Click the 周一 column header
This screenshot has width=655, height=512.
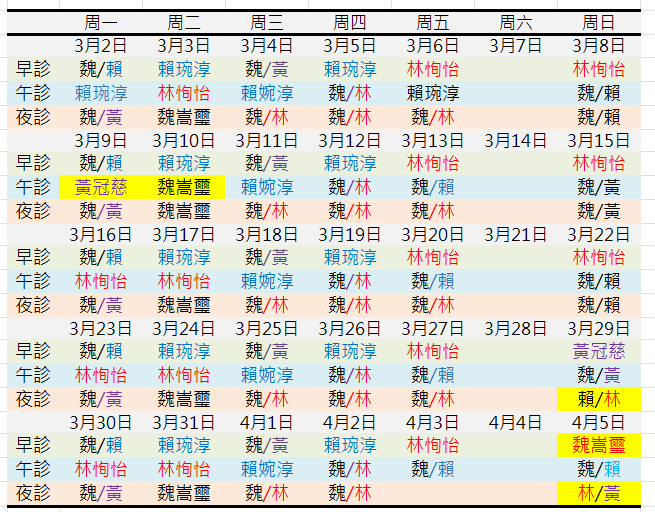coord(101,22)
